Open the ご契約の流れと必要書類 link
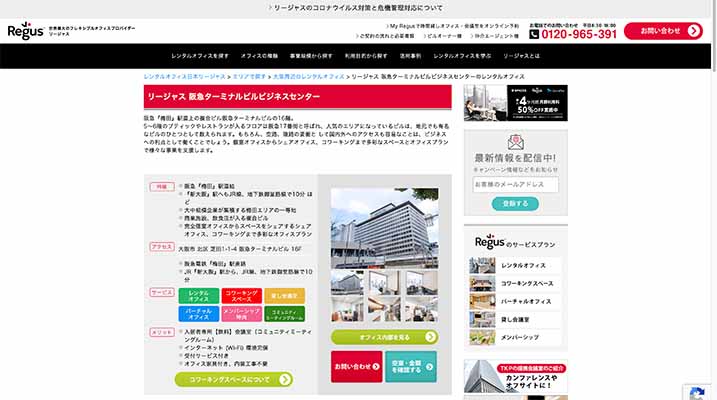Viewport: 717px width, 400px height. [385, 36]
